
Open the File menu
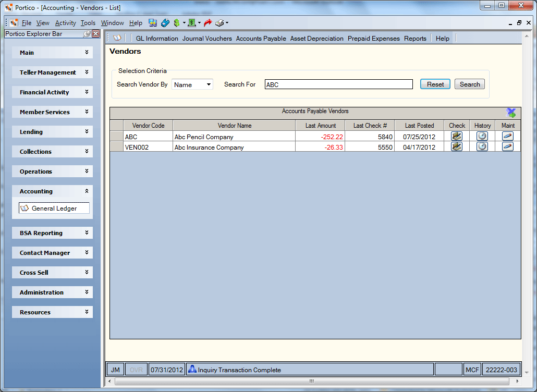click(27, 23)
